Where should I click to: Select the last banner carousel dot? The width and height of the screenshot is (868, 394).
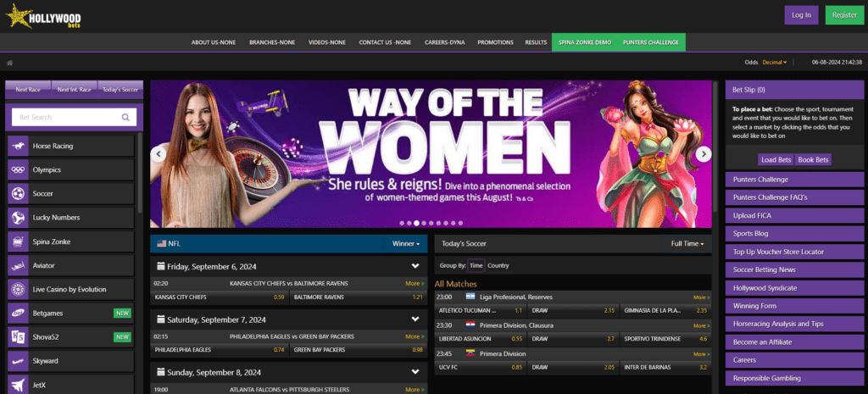[460, 223]
